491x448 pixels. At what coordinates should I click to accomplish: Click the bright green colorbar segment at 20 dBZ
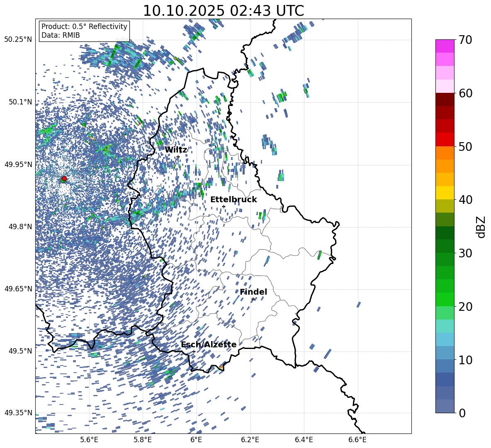445,299
